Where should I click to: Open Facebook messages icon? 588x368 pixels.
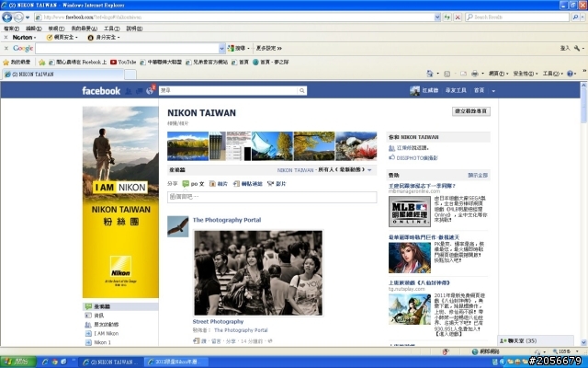(x=139, y=90)
